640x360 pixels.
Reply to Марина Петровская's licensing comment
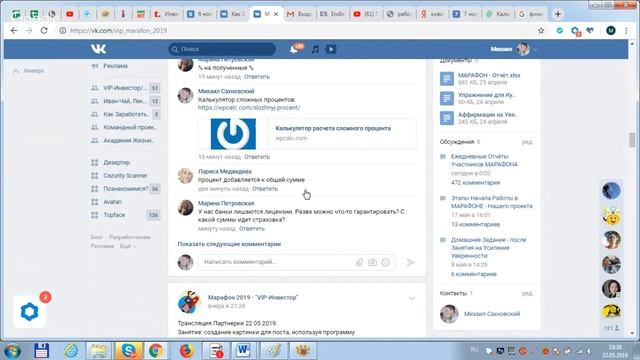252,229
